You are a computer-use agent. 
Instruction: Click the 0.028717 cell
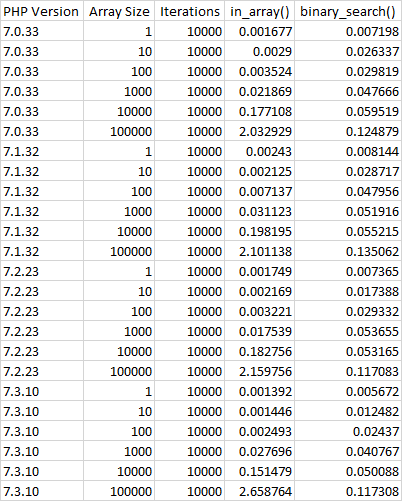click(348, 171)
